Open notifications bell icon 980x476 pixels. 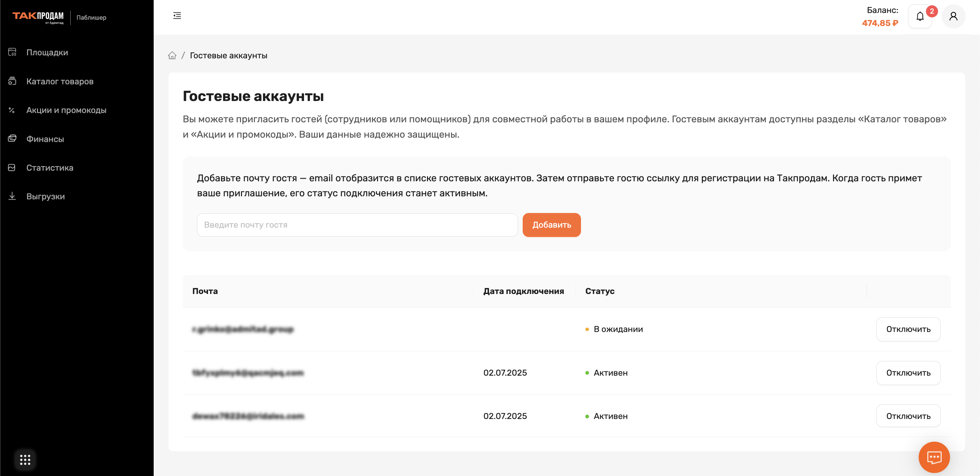pyautogui.click(x=920, y=16)
